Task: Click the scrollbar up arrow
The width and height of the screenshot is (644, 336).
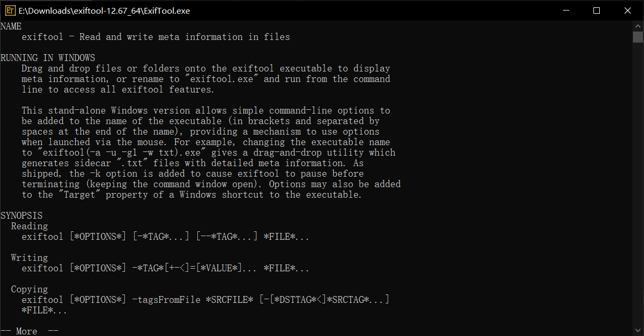Action: pyautogui.click(x=638, y=25)
